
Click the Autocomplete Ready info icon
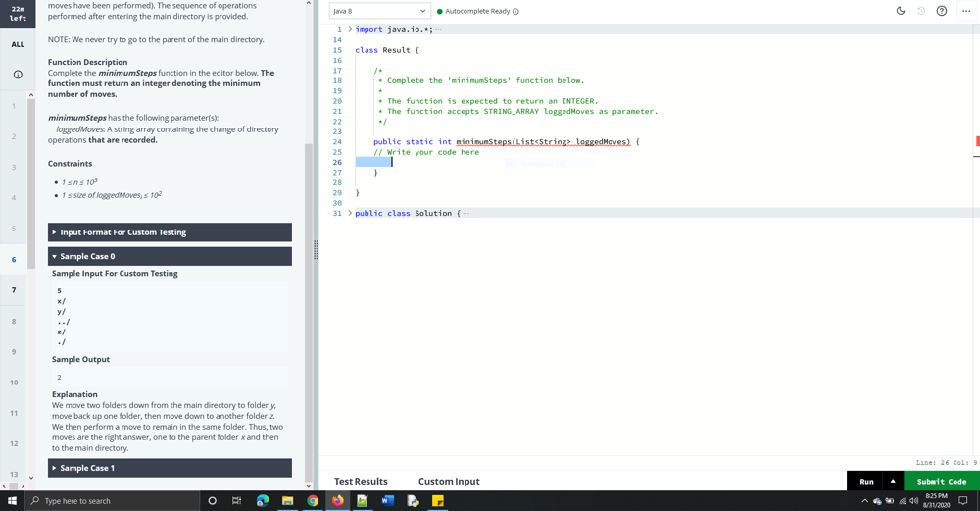pos(515,11)
